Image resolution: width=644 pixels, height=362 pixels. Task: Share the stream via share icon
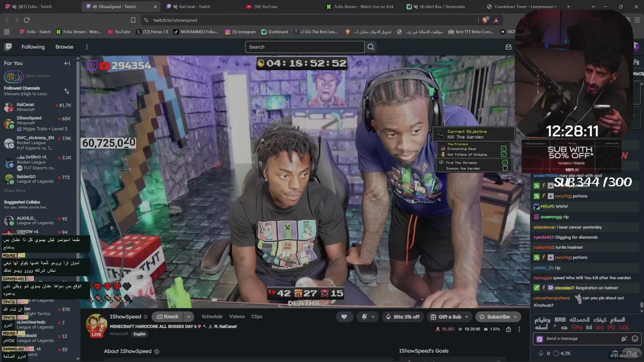(x=508, y=329)
